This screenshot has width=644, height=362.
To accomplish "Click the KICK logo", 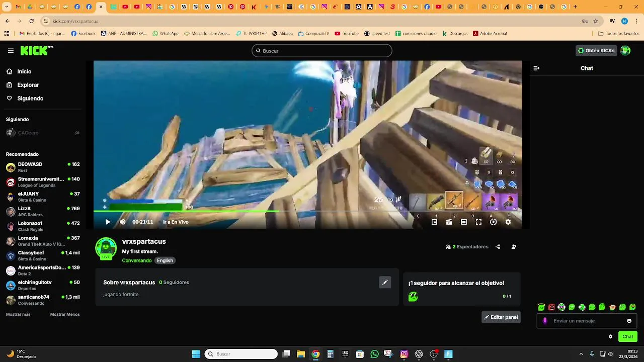I will (x=36, y=50).
